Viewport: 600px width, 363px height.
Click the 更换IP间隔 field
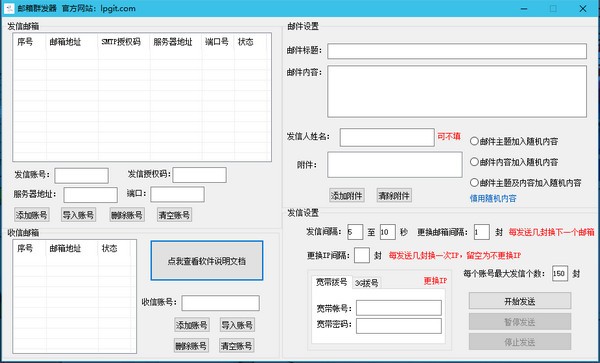pos(362,255)
